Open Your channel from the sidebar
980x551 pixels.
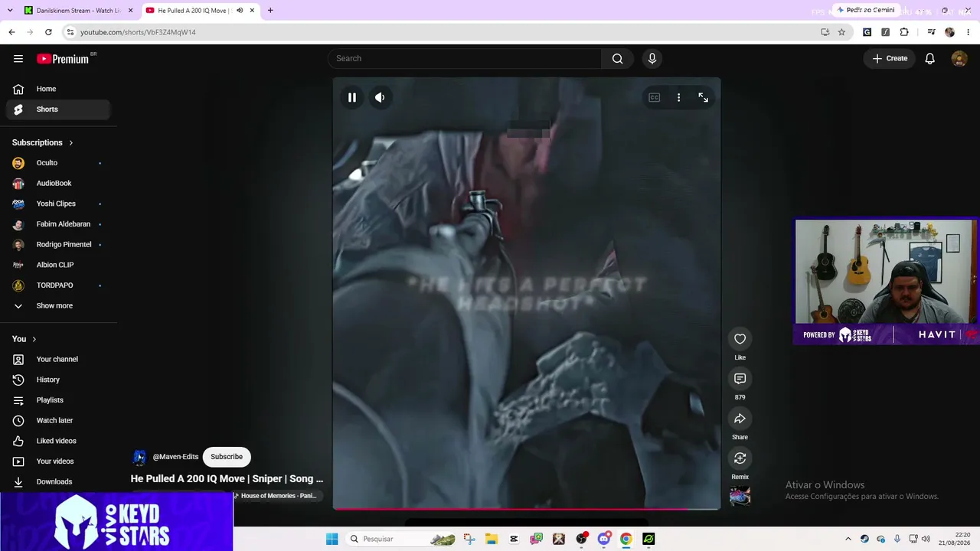point(58,360)
